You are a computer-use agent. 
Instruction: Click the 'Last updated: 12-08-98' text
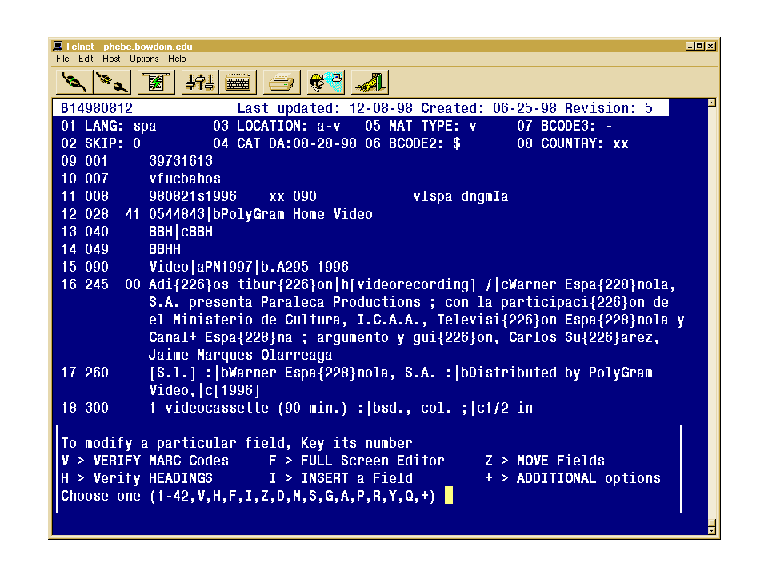point(325,108)
